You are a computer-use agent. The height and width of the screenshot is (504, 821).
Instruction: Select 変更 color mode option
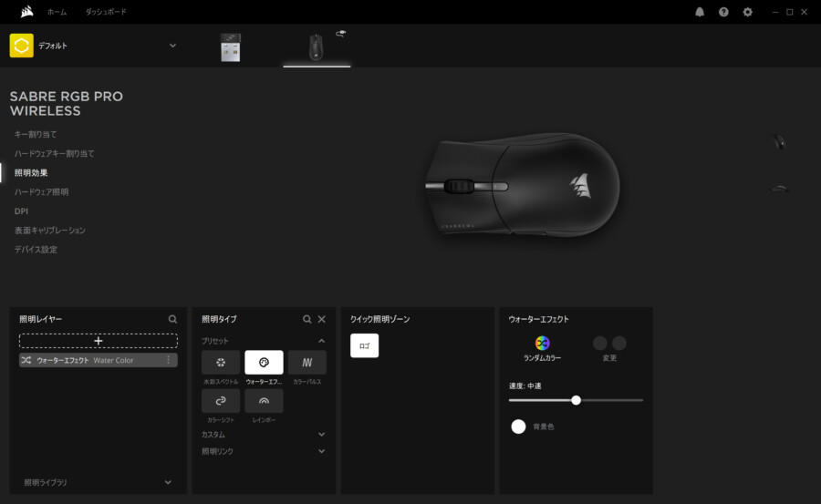[x=609, y=344]
